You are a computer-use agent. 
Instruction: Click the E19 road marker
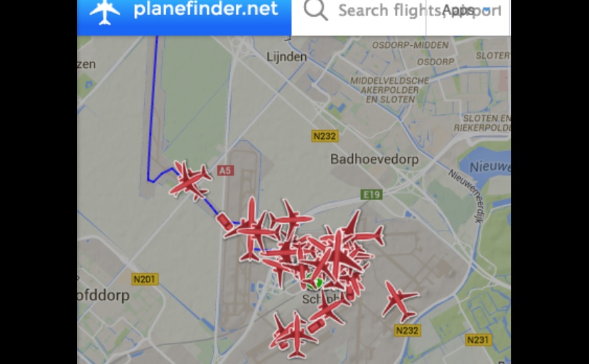click(x=372, y=195)
